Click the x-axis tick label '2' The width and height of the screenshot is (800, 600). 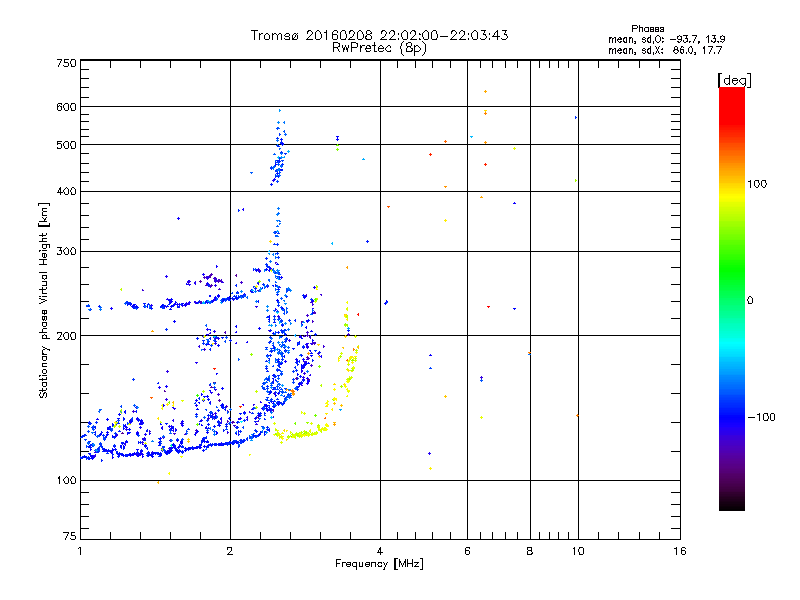(230, 551)
